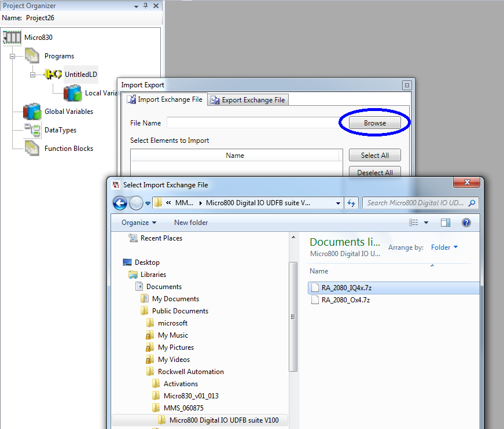Click the New folder button

point(190,223)
